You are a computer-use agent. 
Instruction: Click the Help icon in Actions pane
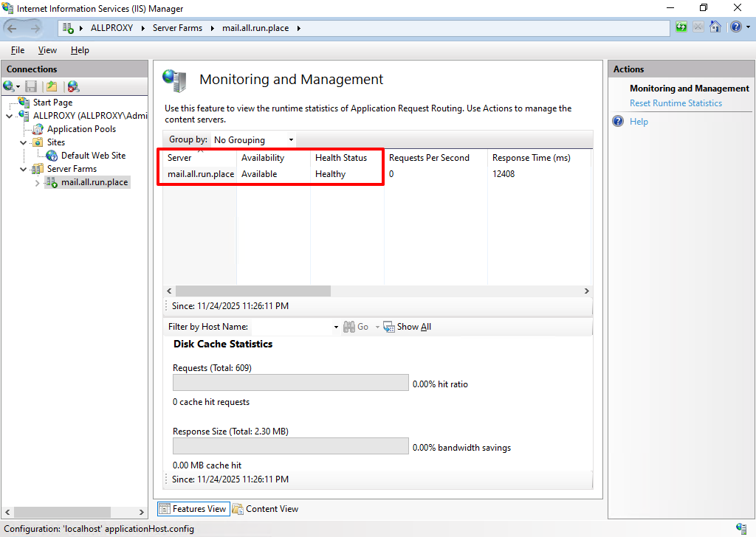coord(618,122)
